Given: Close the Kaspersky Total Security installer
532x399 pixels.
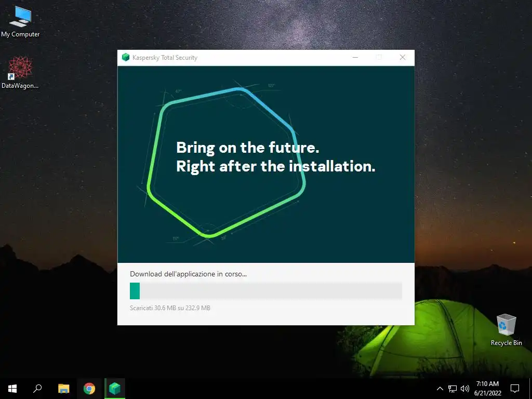Looking at the screenshot, I should tap(403, 57).
